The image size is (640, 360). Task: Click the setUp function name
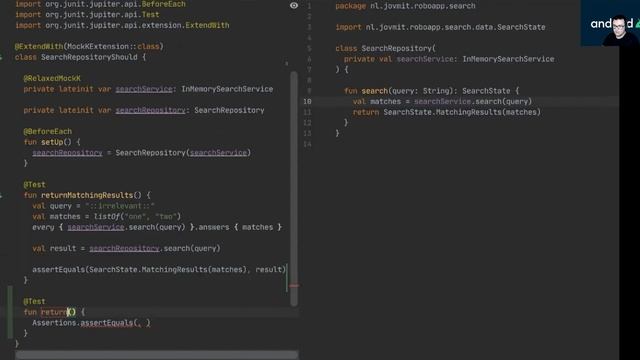[51, 142]
